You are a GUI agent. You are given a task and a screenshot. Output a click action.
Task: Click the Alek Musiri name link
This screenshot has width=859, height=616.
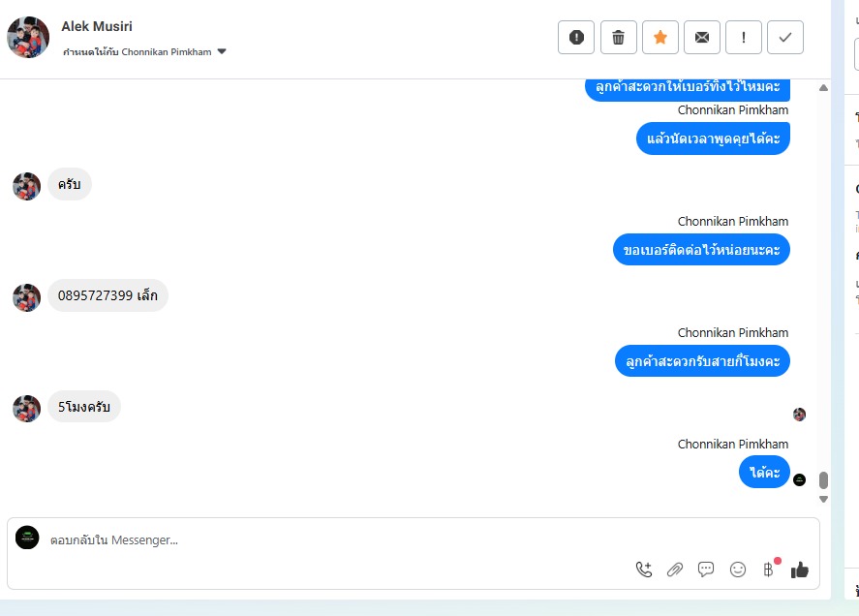pyautogui.click(x=97, y=26)
